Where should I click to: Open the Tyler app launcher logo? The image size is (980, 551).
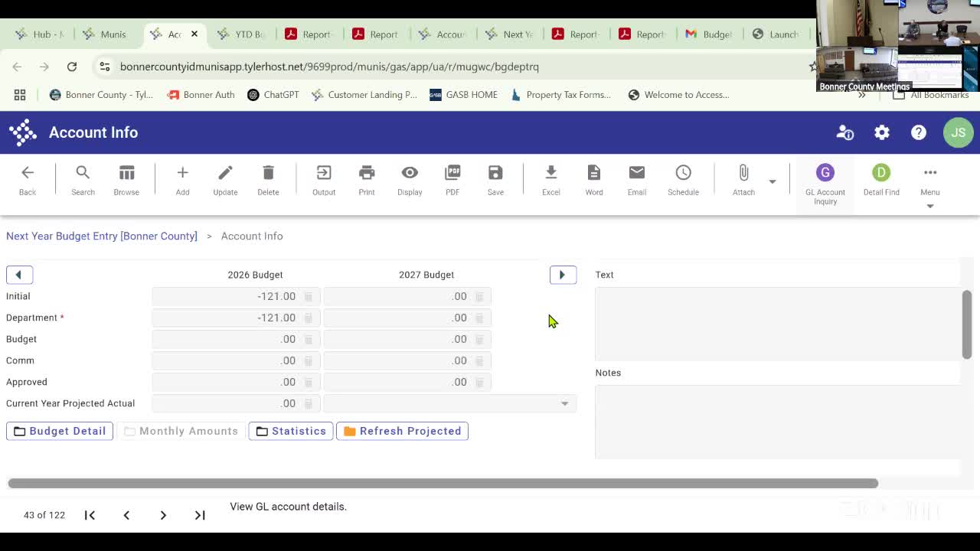pos(23,132)
